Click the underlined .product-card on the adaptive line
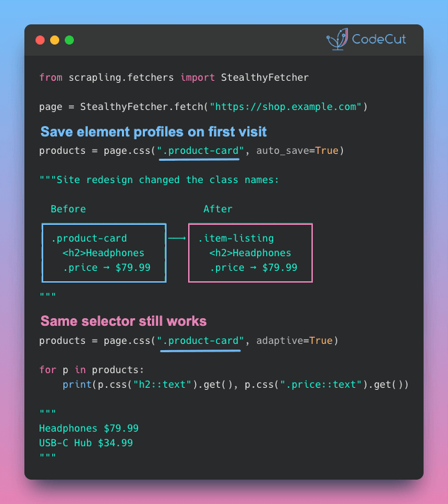The height and width of the screenshot is (504, 448). tap(199, 340)
